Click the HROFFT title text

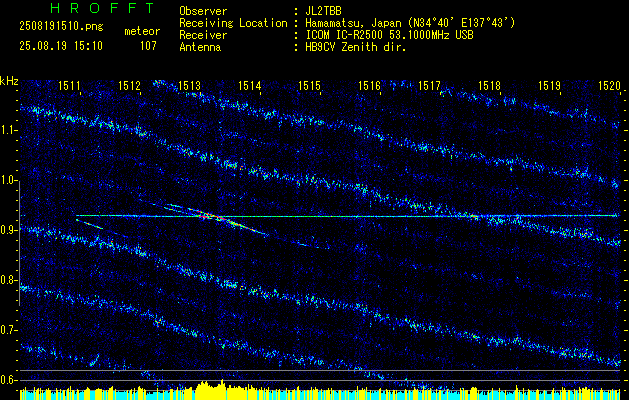[x=102, y=8]
